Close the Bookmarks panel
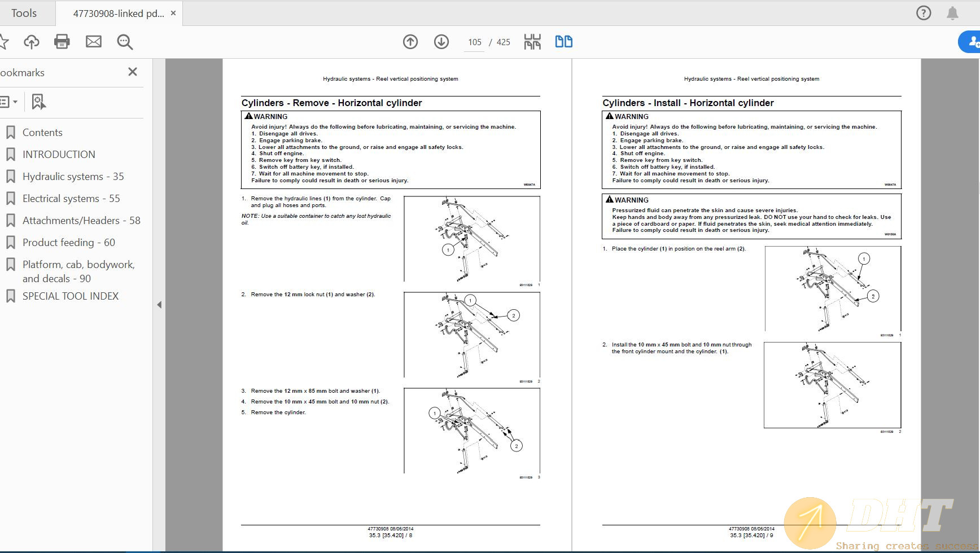 133,72
